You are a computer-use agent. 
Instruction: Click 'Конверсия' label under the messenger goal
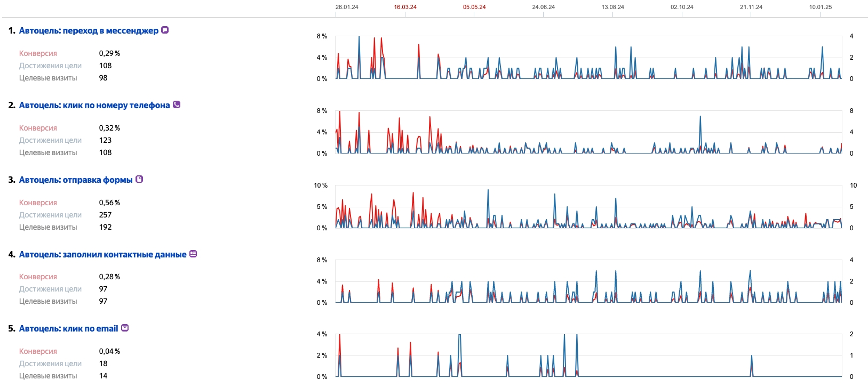(38, 53)
